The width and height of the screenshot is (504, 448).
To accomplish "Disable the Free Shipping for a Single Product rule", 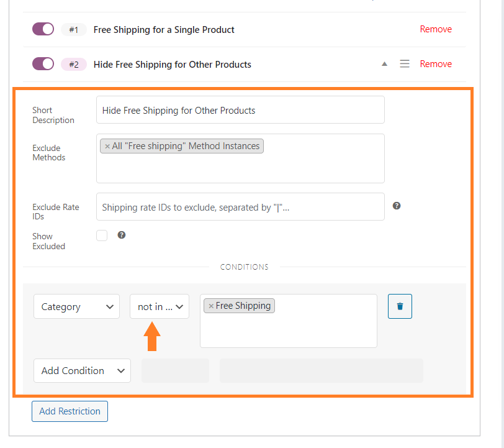I will pyautogui.click(x=43, y=29).
